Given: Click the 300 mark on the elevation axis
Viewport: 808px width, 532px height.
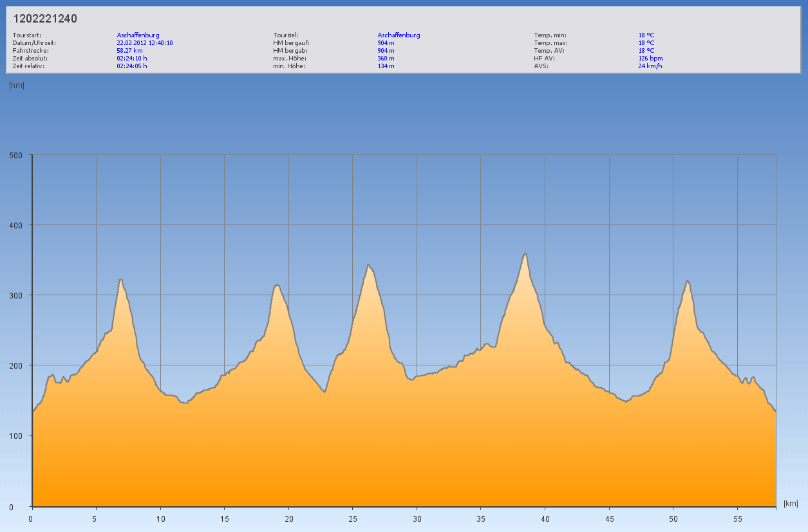Looking at the screenshot, I should [x=15, y=295].
